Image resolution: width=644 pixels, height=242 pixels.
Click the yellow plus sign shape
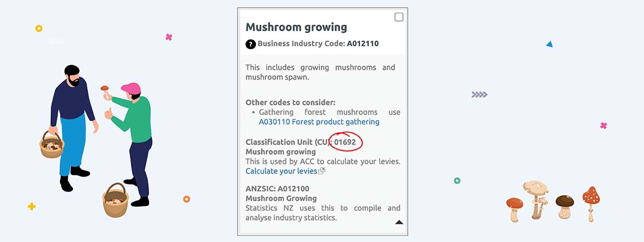[32, 207]
